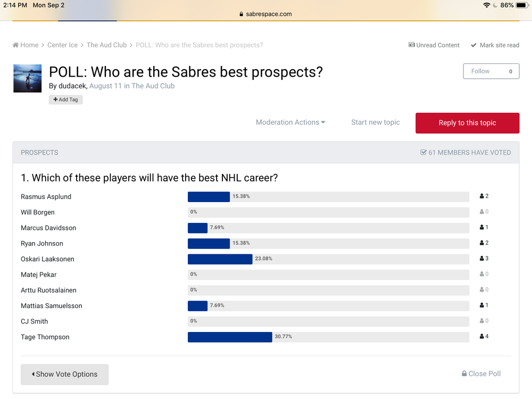Screen dimensions: 532x399
Task: Click the 61 members have voted checkbox icon
Action: [x=423, y=152]
